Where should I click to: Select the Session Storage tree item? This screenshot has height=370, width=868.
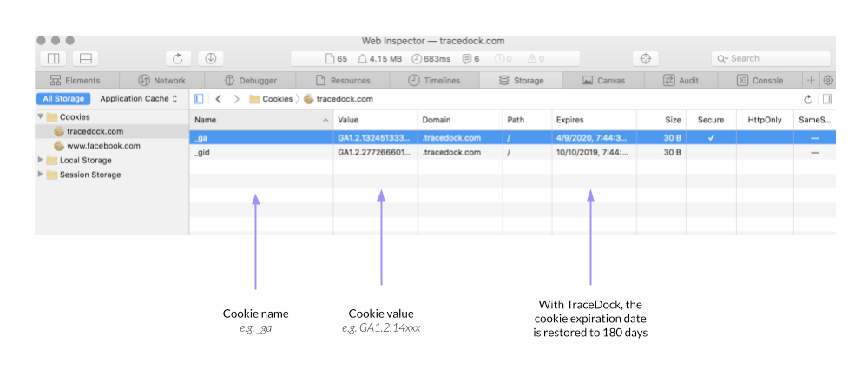90,175
